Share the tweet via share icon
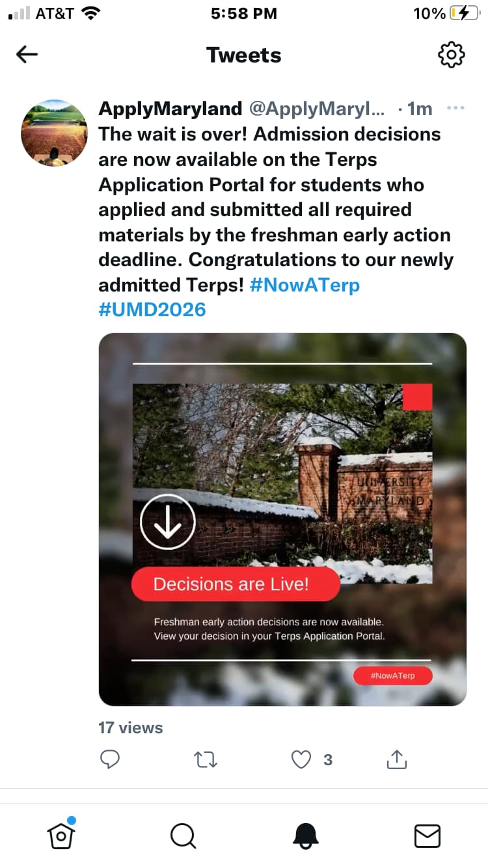Image resolution: width=488 pixels, height=868 pixels. click(x=396, y=759)
